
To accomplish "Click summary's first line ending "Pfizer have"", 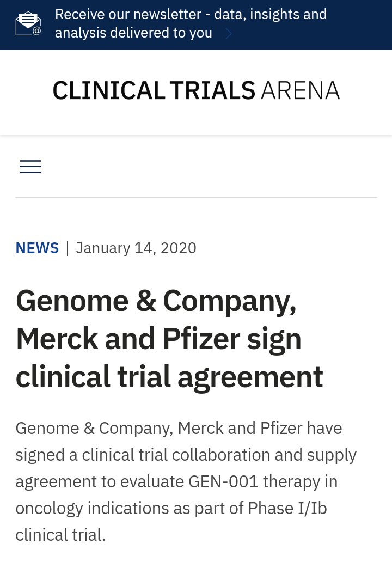I will coord(179,429).
